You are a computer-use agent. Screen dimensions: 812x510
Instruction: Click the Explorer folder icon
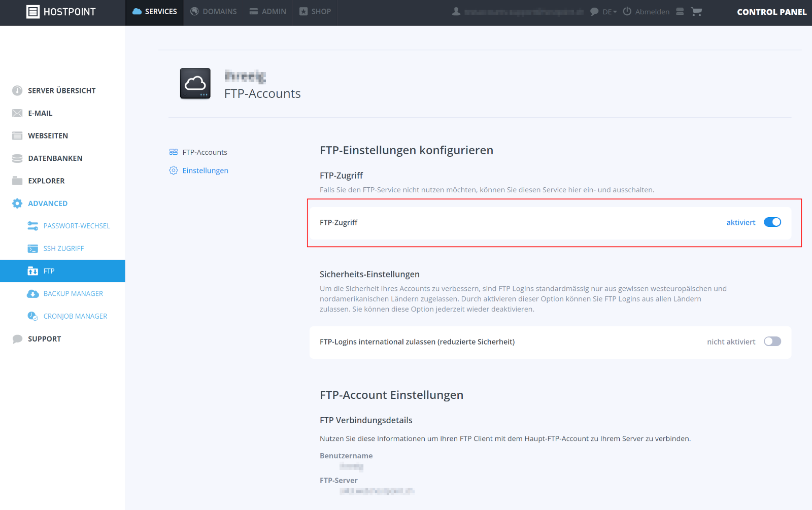point(17,181)
